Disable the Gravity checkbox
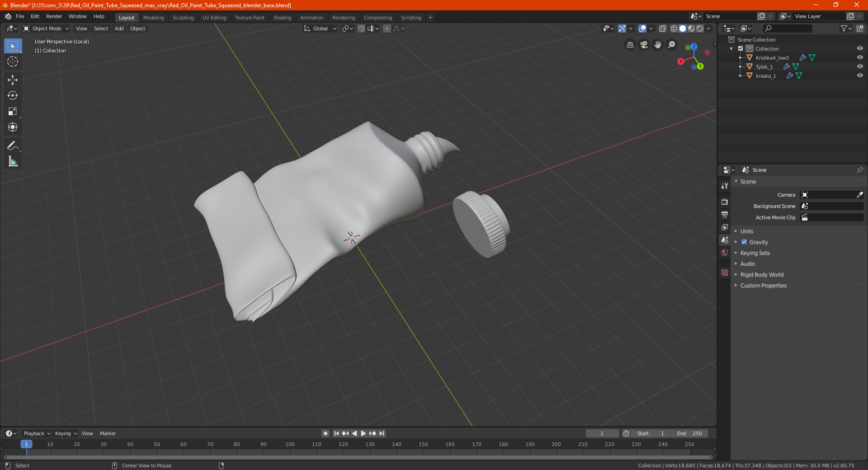Image resolution: width=868 pixels, height=470 pixels. (x=744, y=242)
